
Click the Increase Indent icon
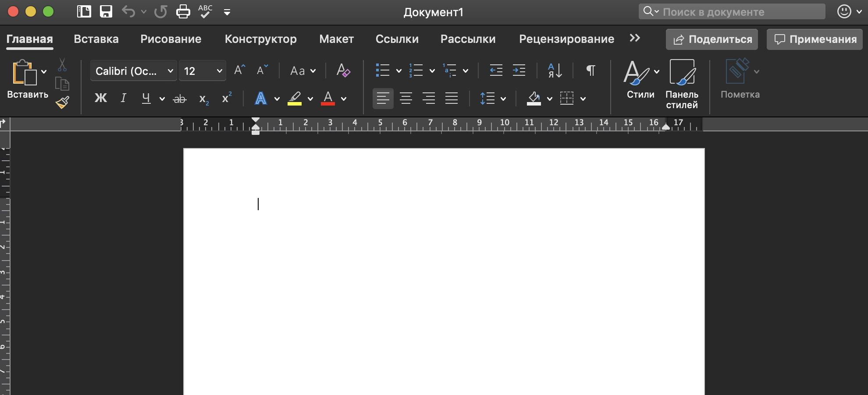tap(519, 71)
